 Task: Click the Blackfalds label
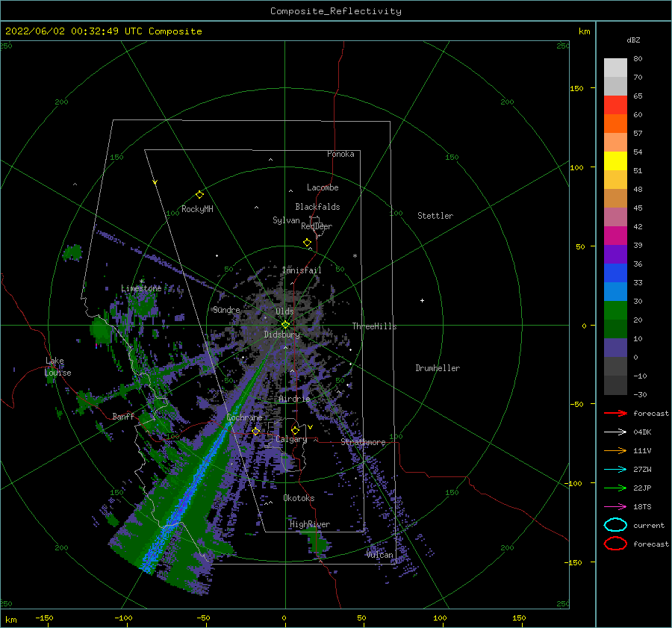tap(317, 207)
